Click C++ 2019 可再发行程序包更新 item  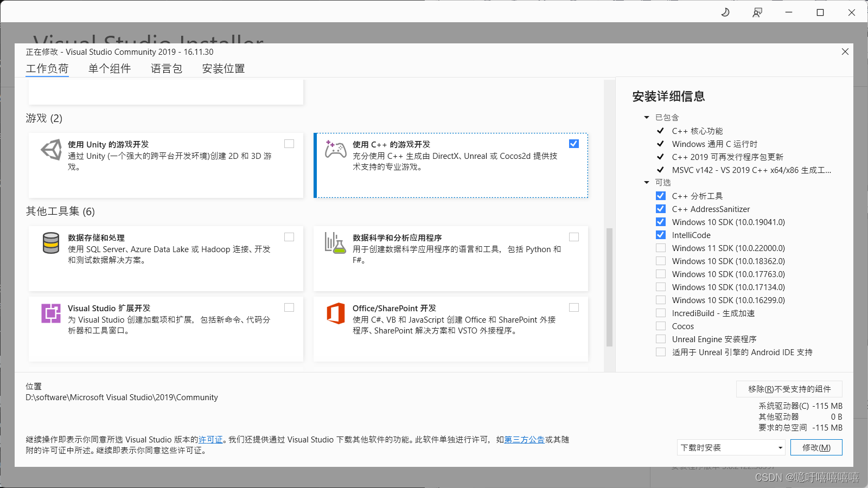(727, 157)
